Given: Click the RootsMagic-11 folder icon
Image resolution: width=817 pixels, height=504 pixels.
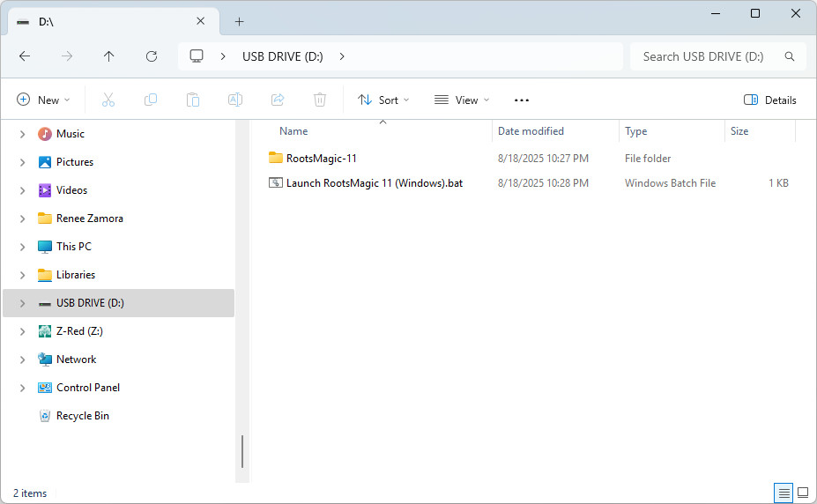Looking at the screenshot, I should tap(276, 158).
